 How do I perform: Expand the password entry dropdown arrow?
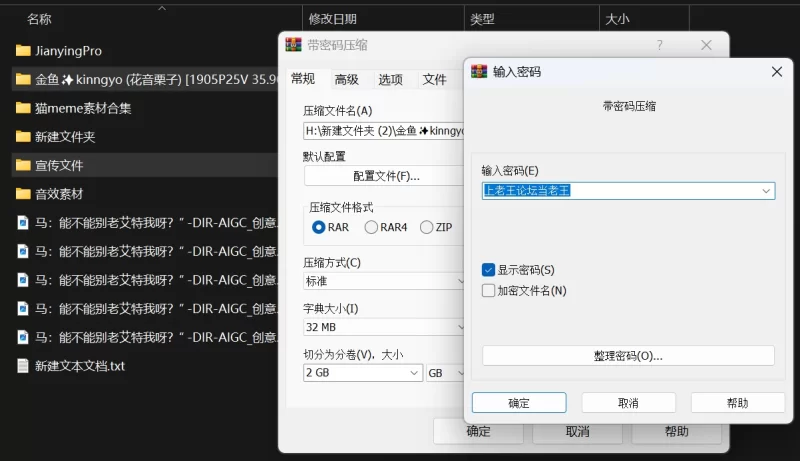pyautogui.click(x=766, y=190)
